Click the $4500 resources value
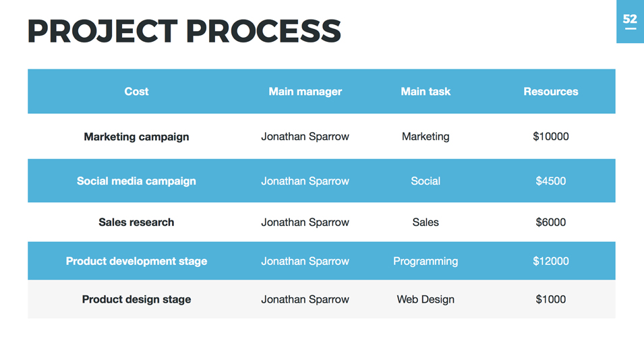The image size is (644, 362). [550, 181]
